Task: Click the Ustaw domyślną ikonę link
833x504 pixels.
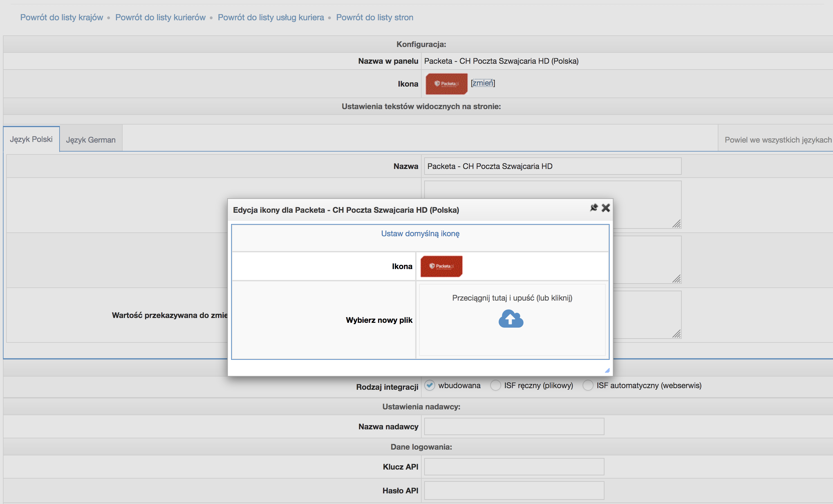Action: pyautogui.click(x=420, y=234)
